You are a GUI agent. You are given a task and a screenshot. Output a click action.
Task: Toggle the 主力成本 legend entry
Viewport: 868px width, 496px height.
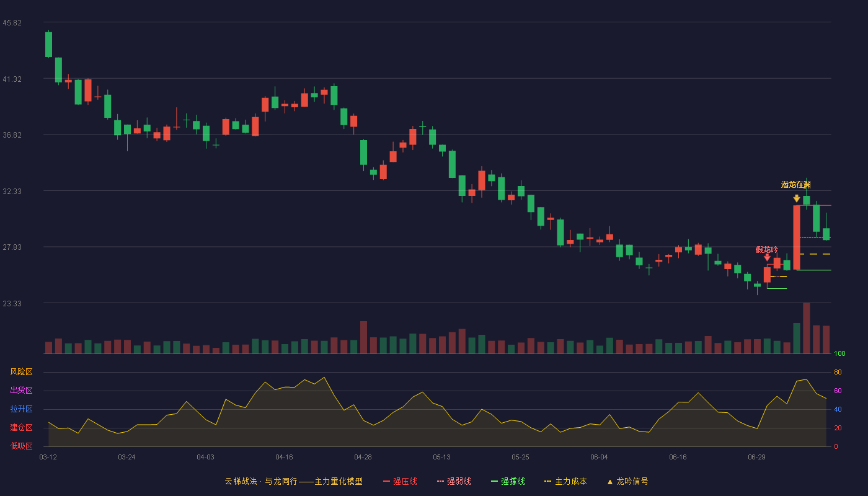(565, 481)
